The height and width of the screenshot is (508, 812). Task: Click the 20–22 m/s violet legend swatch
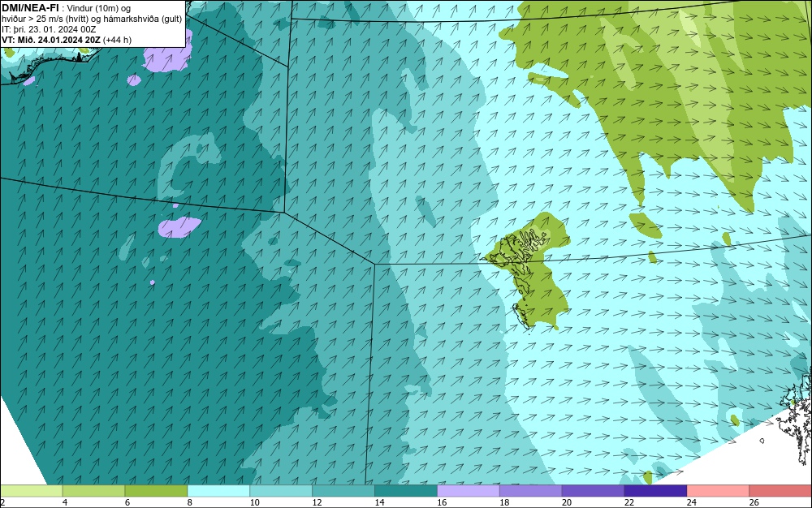tap(593, 490)
